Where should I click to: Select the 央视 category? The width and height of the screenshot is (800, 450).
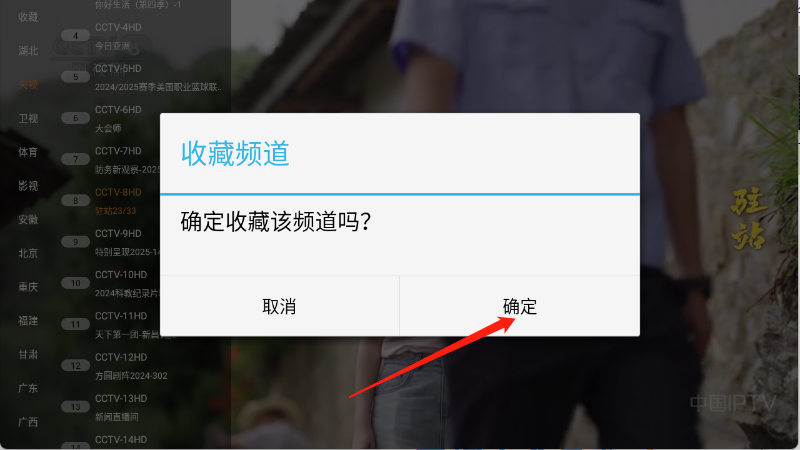coord(28,85)
